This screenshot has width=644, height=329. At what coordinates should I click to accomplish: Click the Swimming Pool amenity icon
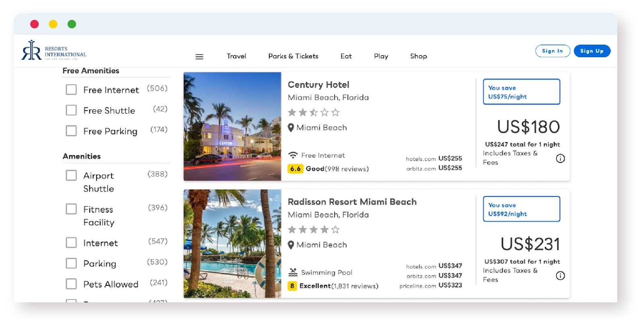tap(293, 272)
